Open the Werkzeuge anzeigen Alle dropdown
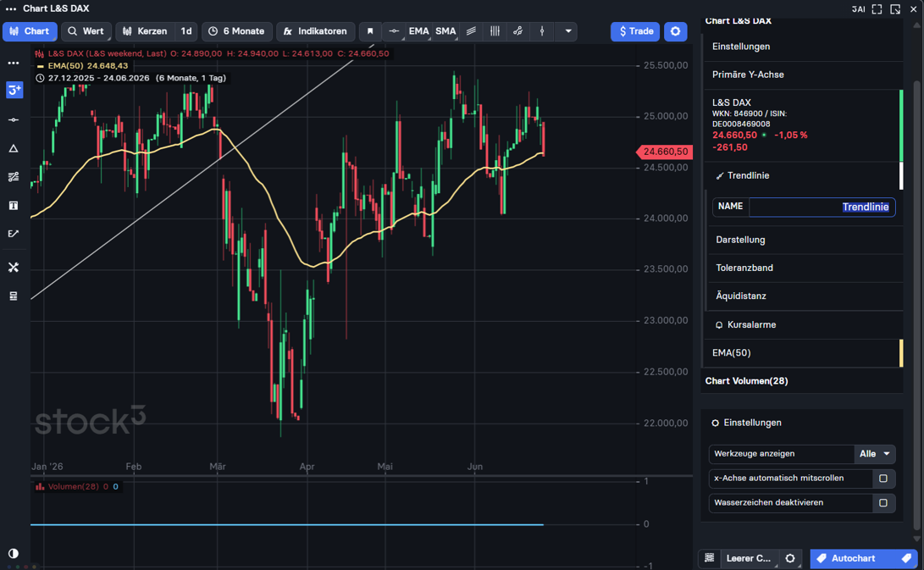Viewport: 924px width, 570px height. (875, 454)
